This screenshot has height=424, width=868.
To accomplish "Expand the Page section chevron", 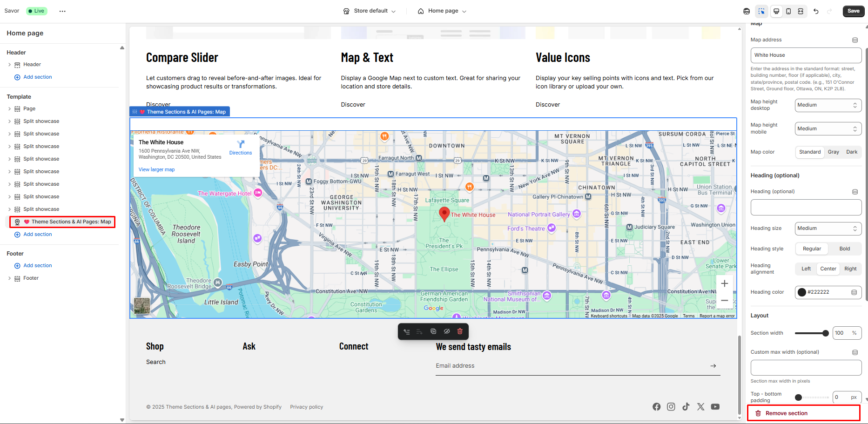I will (9, 109).
